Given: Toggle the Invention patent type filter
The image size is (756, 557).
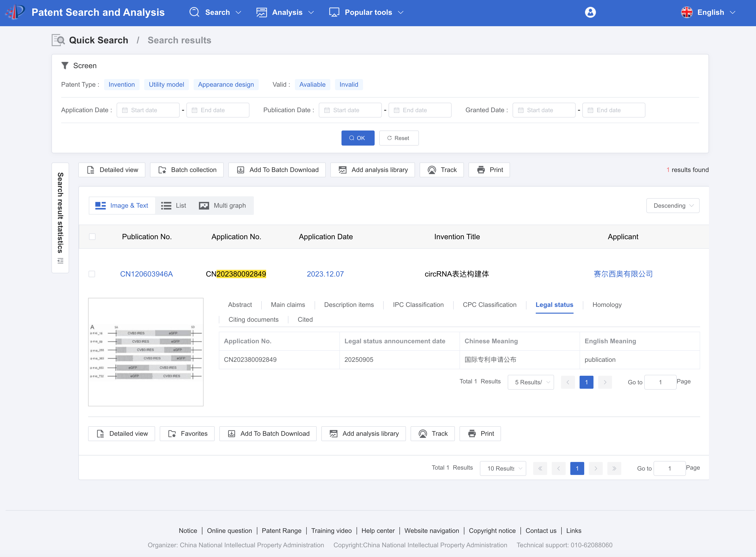Looking at the screenshot, I should coord(121,85).
